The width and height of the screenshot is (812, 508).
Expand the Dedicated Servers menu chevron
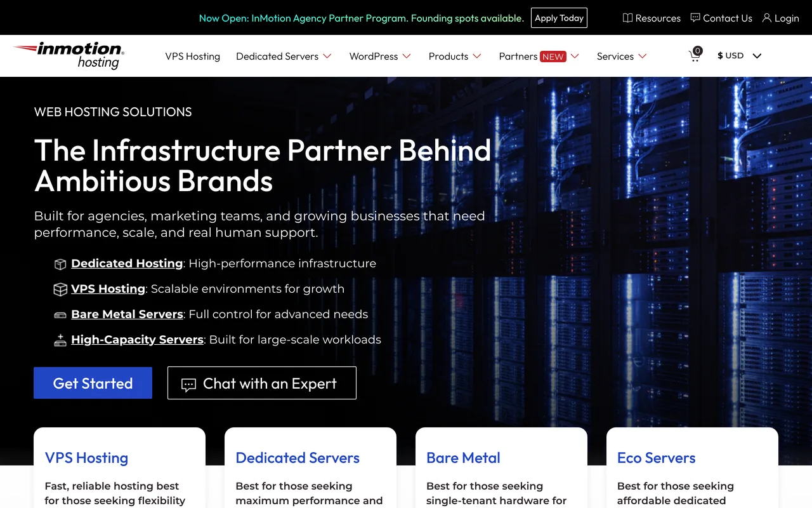click(327, 56)
